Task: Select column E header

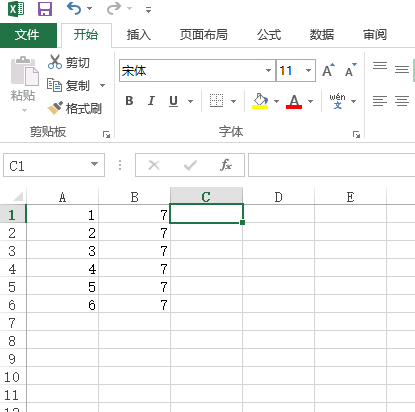Action: point(350,197)
